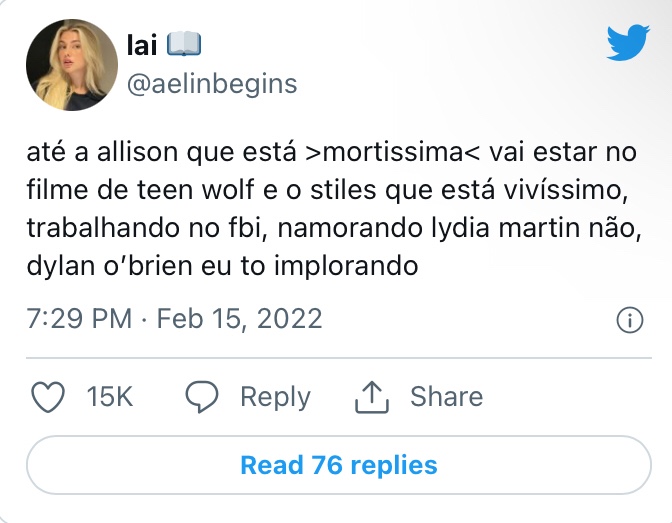Click the "Share" text label
672x523 pixels.
pos(446,397)
